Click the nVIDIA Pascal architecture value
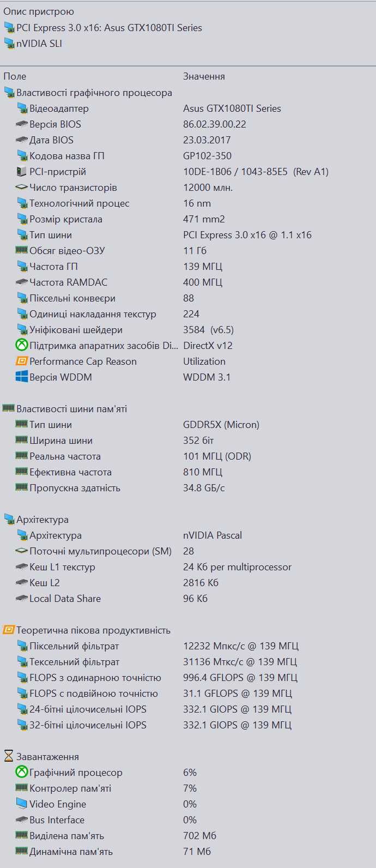Screen dimensions: 376x868 (x=213, y=535)
